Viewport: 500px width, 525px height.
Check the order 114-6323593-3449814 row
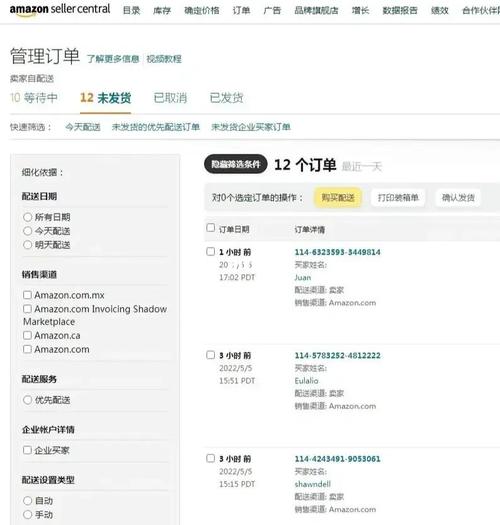[211, 251]
